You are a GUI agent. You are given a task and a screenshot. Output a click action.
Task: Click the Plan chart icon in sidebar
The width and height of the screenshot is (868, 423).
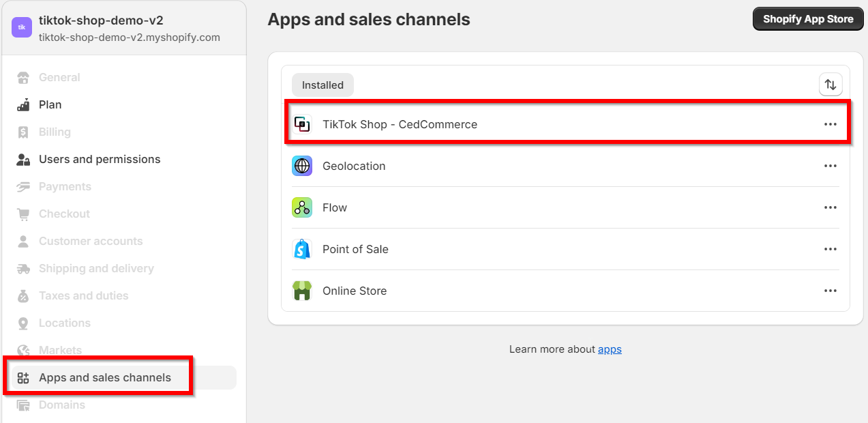click(x=24, y=104)
